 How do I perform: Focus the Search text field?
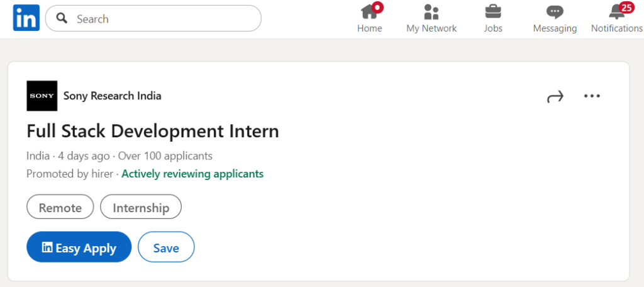pyautogui.click(x=164, y=18)
